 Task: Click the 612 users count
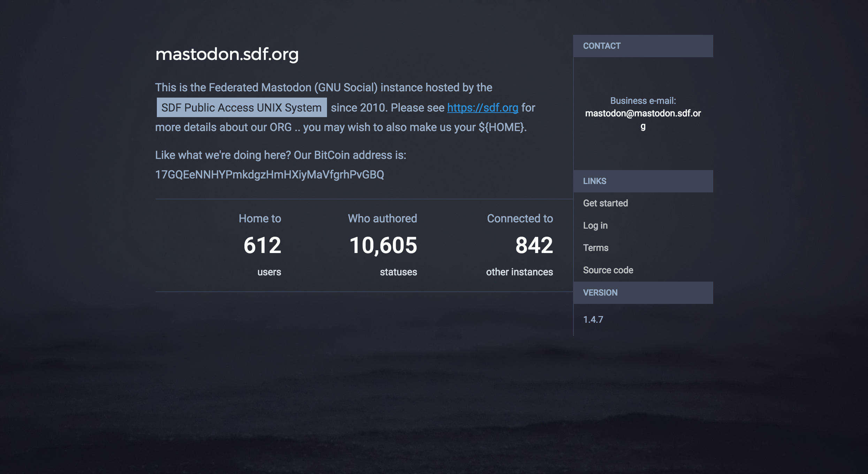pos(262,245)
